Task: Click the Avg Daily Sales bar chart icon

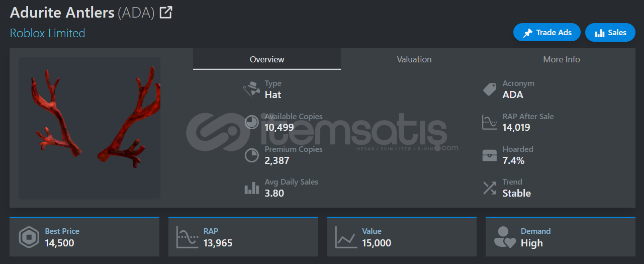Action: (x=251, y=189)
